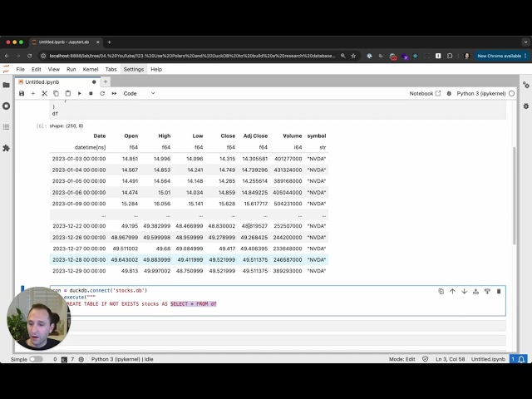Open a new launcher tab with plus
The height and width of the screenshot is (399, 532).
(106, 81)
